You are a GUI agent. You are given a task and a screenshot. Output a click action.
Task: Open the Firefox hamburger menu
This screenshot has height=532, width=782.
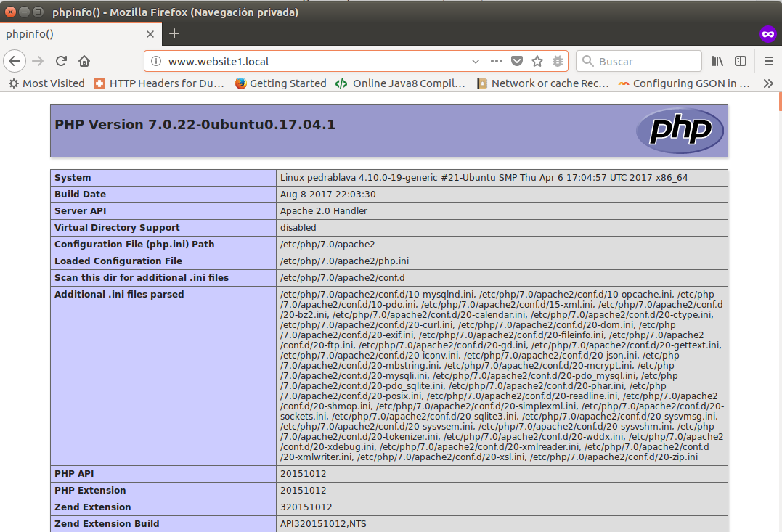point(769,61)
